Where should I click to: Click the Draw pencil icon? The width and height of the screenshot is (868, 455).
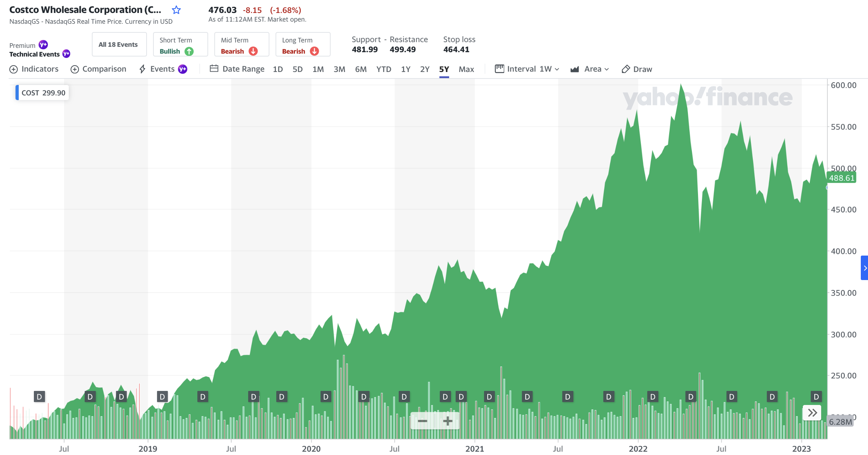click(x=626, y=69)
